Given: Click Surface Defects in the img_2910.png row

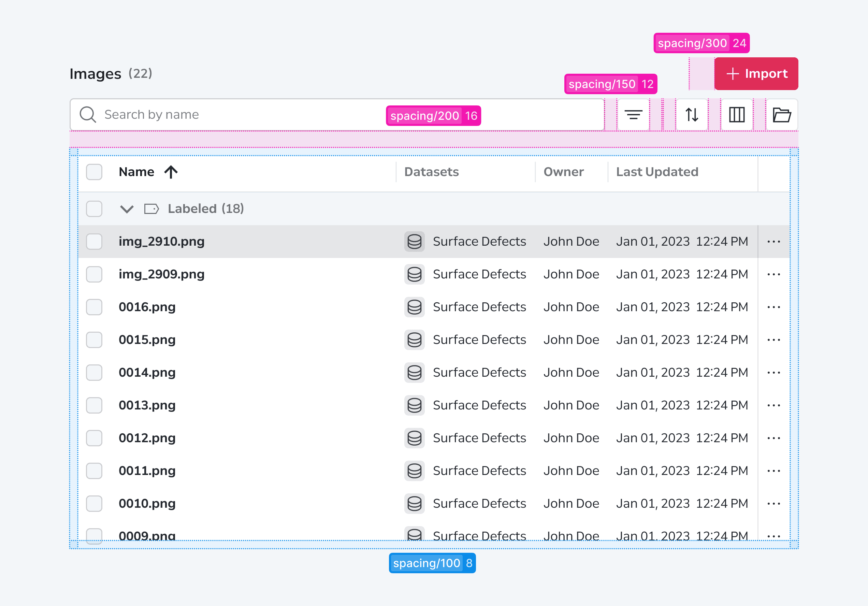Looking at the screenshot, I should [x=479, y=242].
